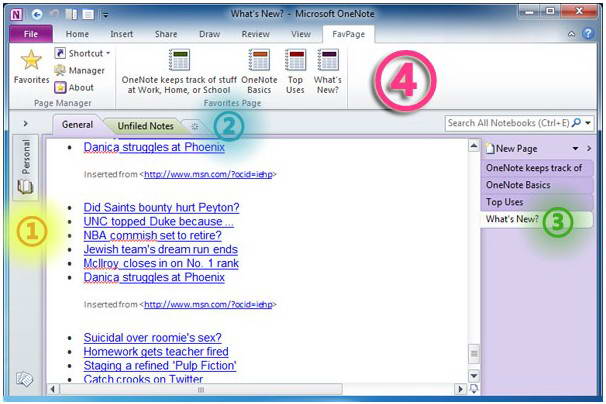Select the OneNote Basics page in list
Image resolution: width=606 pixels, height=404 pixels.
click(x=537, y=185)
